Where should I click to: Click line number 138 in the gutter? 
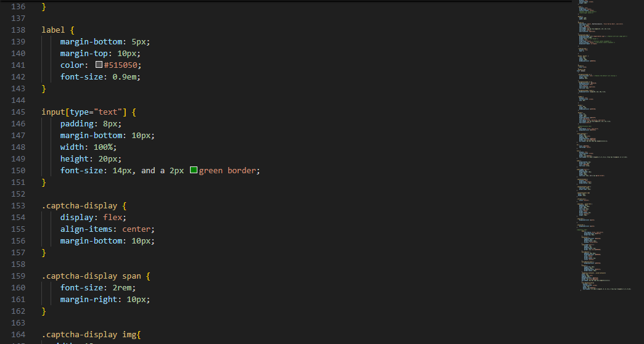pos(19,30)
